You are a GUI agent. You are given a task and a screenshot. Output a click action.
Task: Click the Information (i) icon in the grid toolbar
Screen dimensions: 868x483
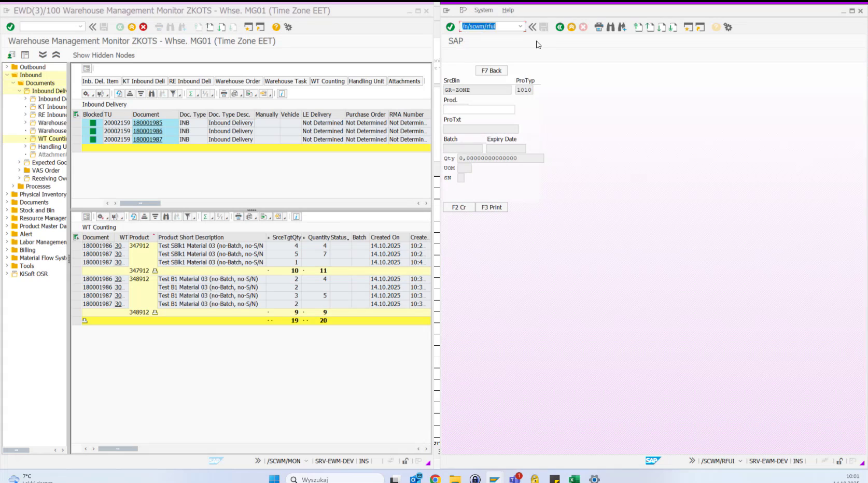point(282,94)
